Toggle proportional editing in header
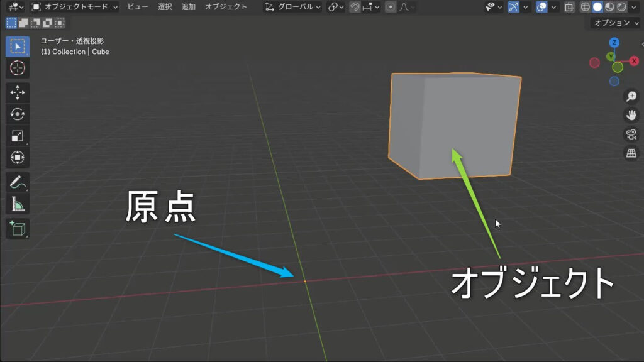Screen dimensions: 644x362 (x=391, y=7)
